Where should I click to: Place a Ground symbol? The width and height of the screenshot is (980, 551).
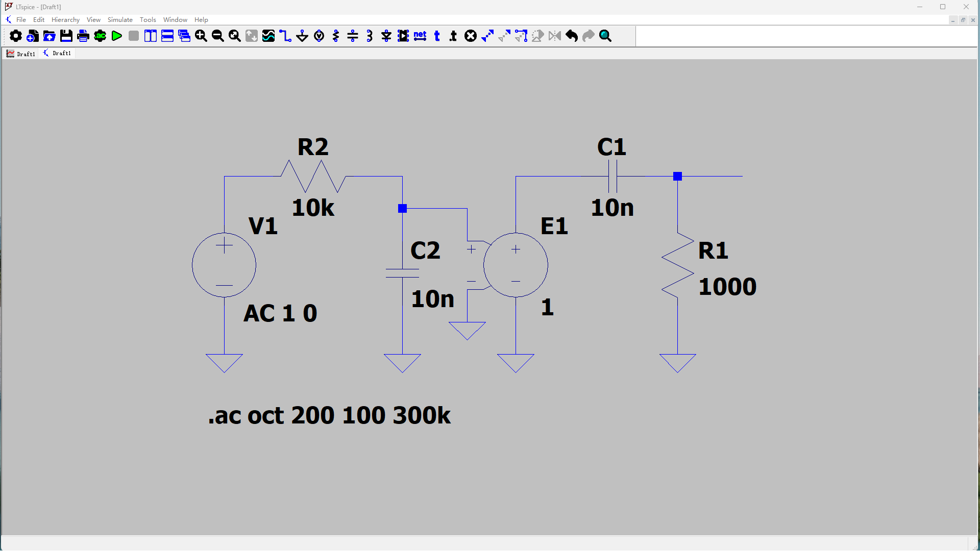click(x=302, y=36)
